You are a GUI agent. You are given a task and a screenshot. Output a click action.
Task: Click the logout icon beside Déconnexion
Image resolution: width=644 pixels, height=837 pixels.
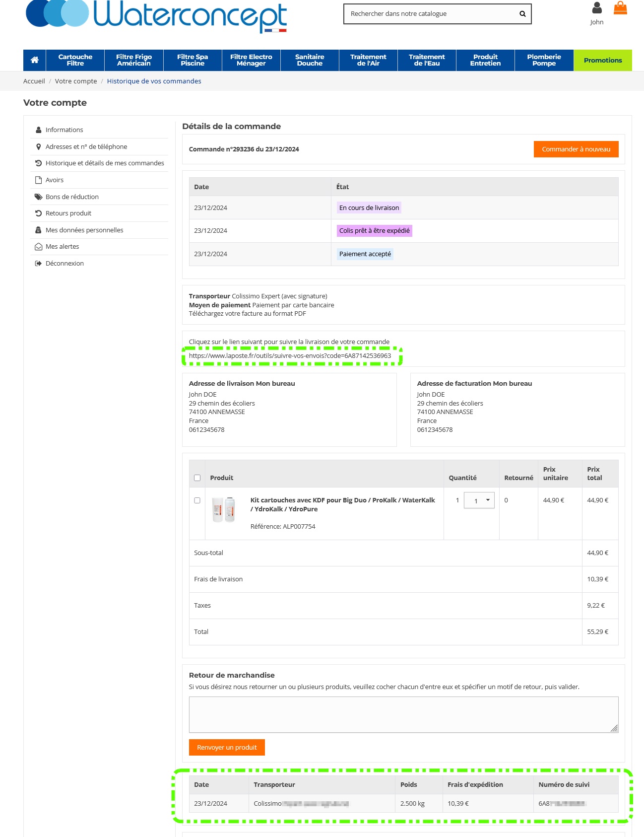38,264
